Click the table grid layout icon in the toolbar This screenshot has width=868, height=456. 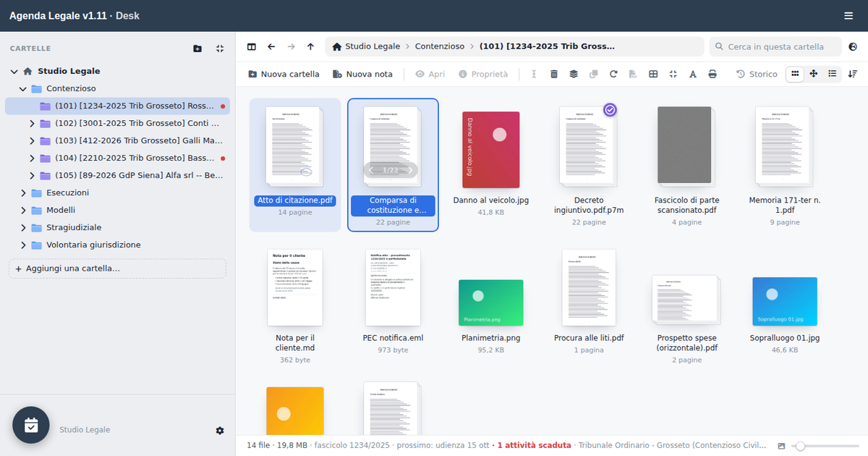[653, 74]
